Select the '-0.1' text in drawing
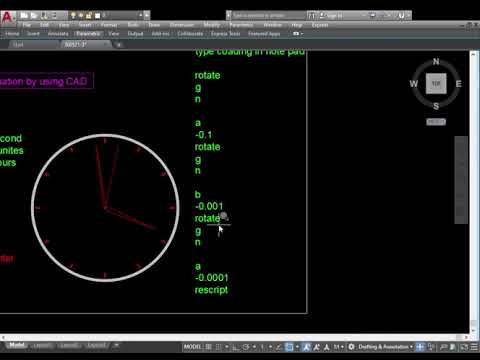480x360 pixels. pyautogui.click(x=203, y=135)
